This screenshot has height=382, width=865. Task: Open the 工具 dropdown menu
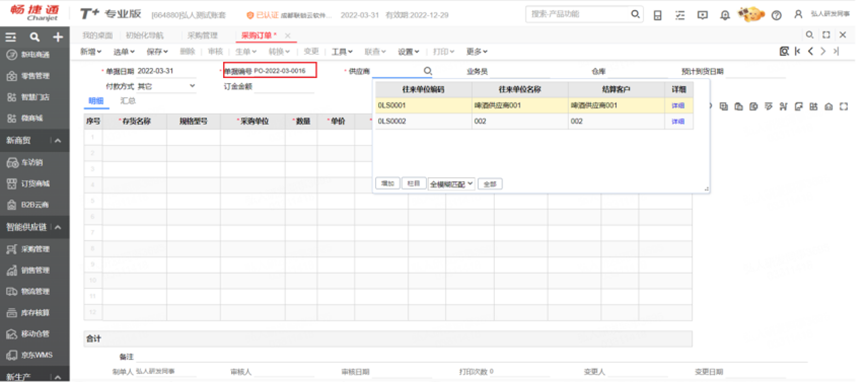point(342,51)
